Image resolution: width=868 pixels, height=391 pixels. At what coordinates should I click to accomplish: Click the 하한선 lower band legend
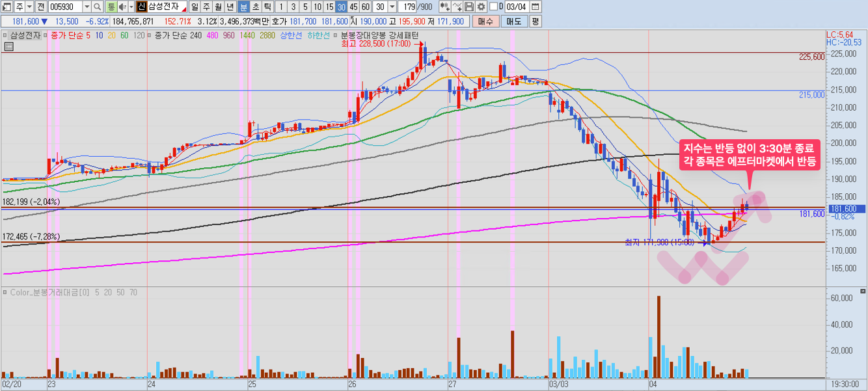tap(318, 35)
